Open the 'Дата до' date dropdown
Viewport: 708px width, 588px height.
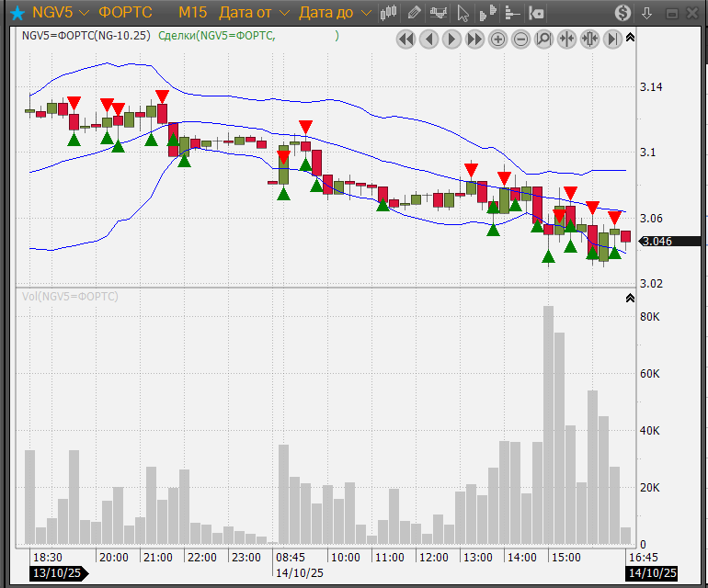335,13
